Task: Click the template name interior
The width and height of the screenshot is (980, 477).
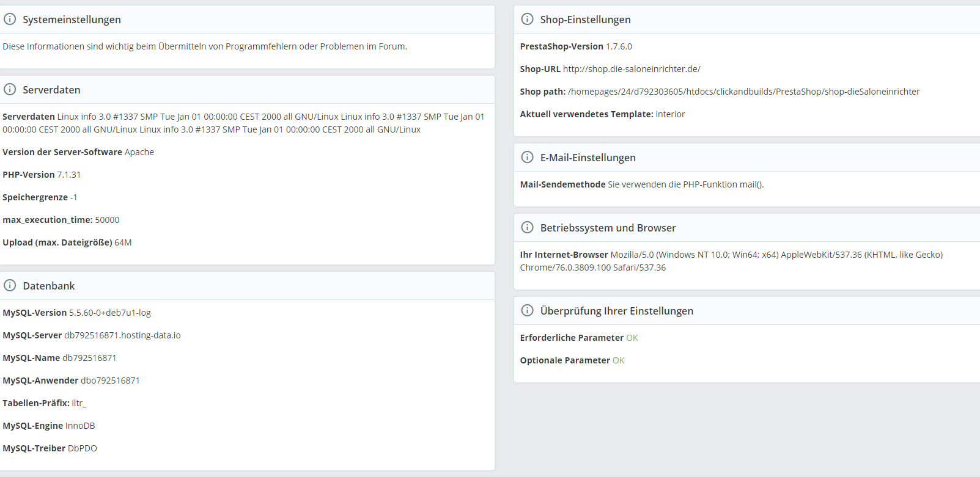Action: [x=670, y=114]
